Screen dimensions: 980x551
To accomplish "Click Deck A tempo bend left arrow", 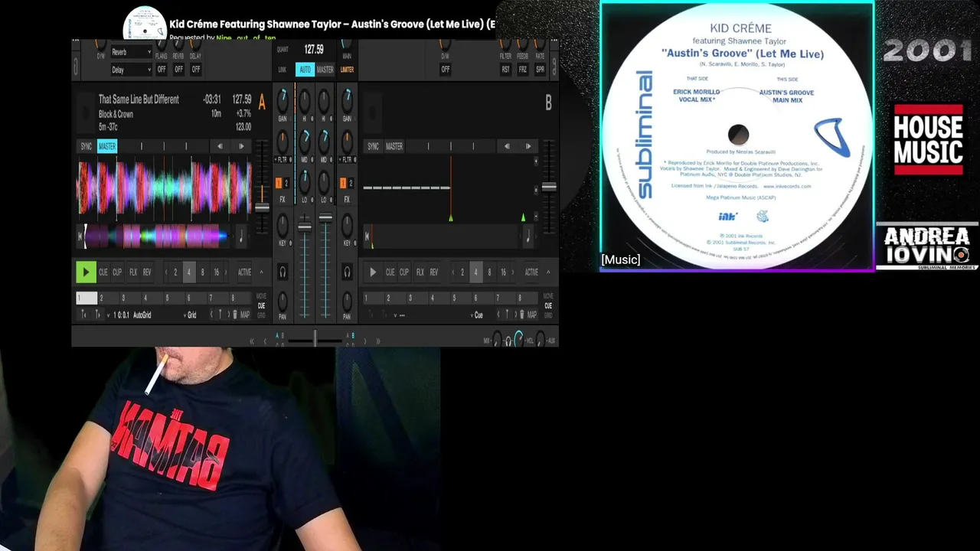I will point(220,146).
